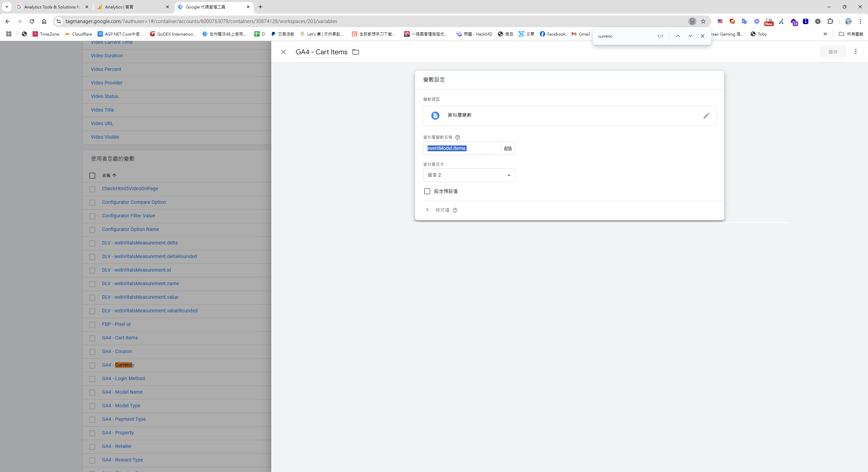Image resolution: width=868 pixels, height=472 pixels.
Task: Check the select-all checkbox in the 名稱 header
Action: (92, 176)
